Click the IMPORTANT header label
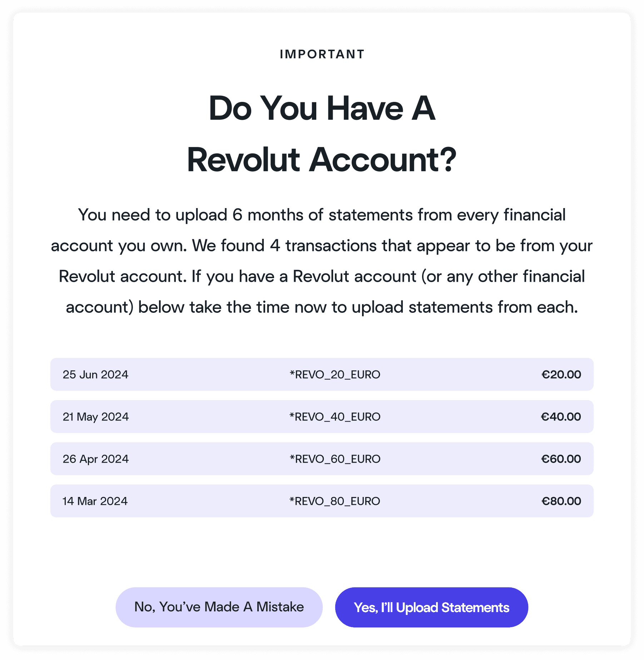Viewport: 644px width, 660px height. coord(321,54)
